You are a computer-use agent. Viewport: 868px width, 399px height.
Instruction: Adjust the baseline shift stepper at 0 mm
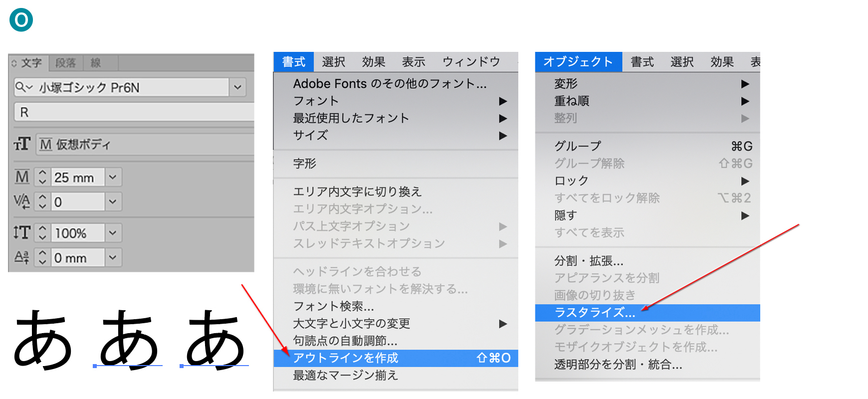pos(42,257)
